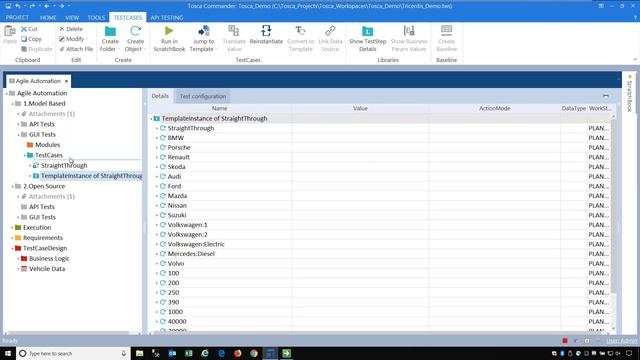Screen dimensions: 640x360
Task: Click the save icon in title bar
Action: tap(8, 6)
